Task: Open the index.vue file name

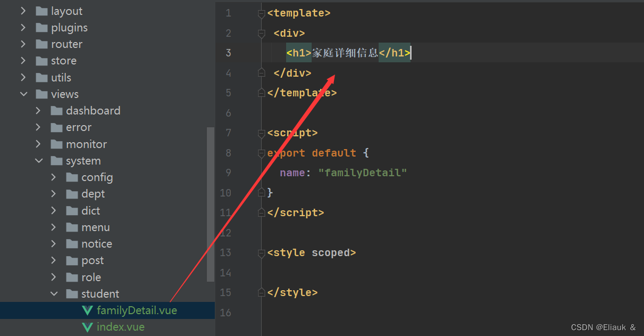Action: tap(121, 327)
